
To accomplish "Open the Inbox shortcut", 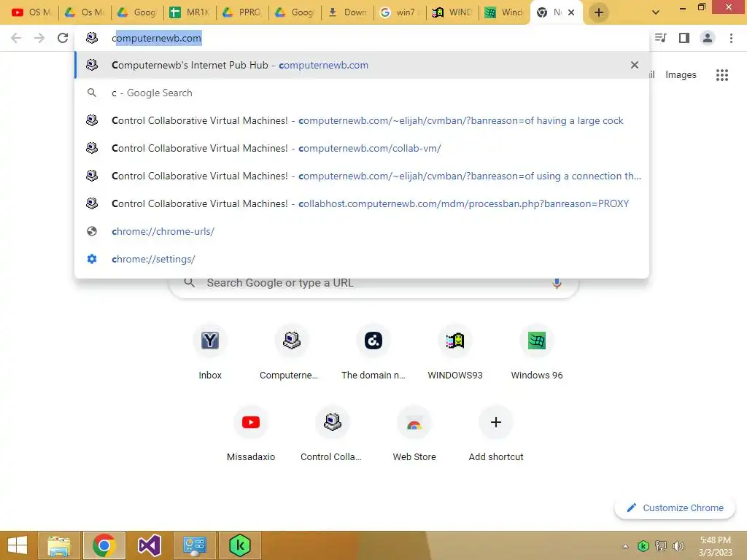I will [x=210, y=352].
